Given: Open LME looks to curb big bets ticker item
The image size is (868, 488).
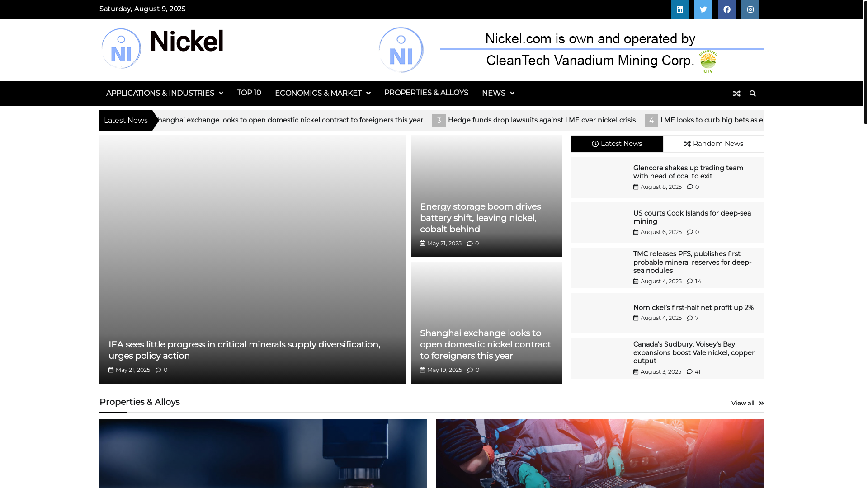Looking at the screenshot, I should (712, 120).
